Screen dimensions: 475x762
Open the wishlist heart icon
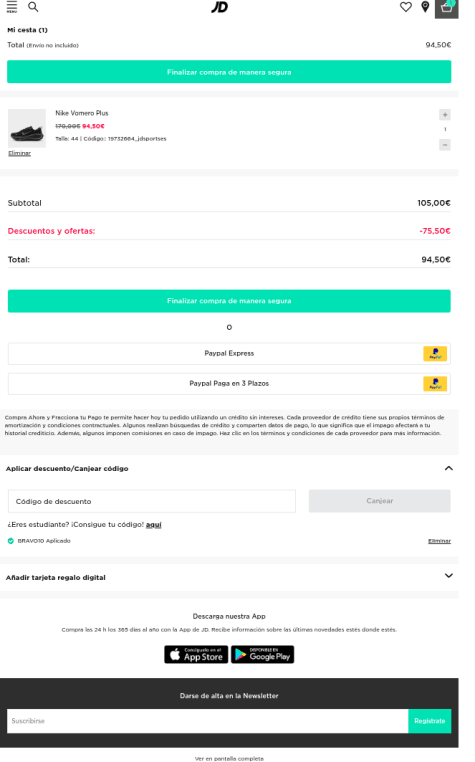[x=405, y=7]
